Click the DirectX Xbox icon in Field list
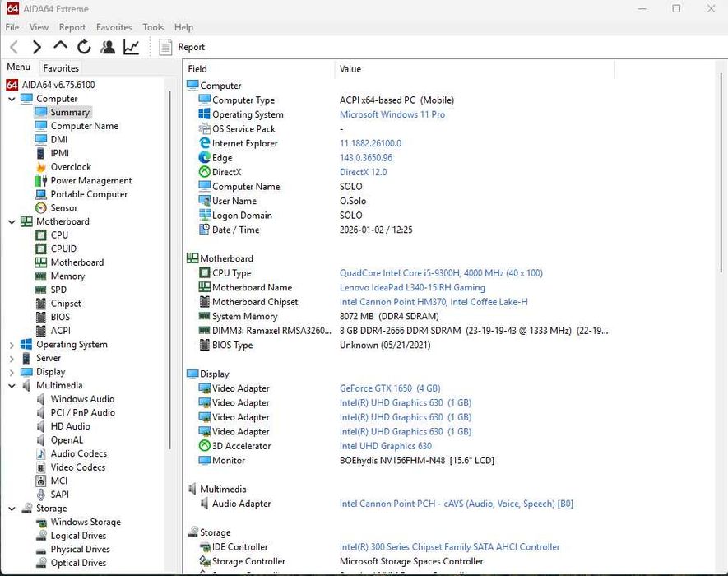This screenshot has width=728, height=576. coord(204,172)
